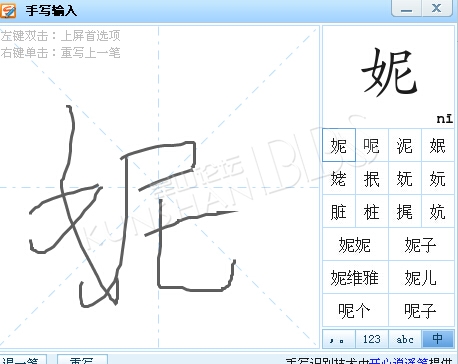Viewport: 458px width, 364px height.
Task: Select candidate character 桩
Action: (372, 211)
